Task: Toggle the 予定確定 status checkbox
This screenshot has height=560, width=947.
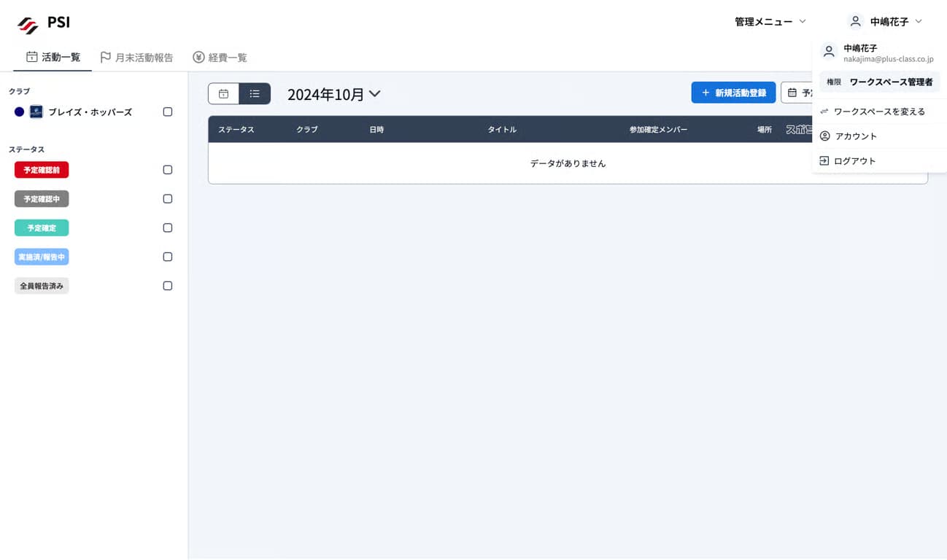Action: tap(168, 228)
